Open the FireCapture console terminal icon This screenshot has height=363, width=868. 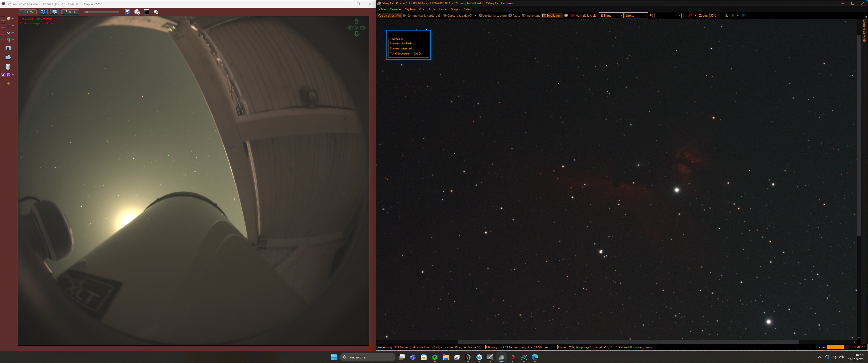click(147, 12)
